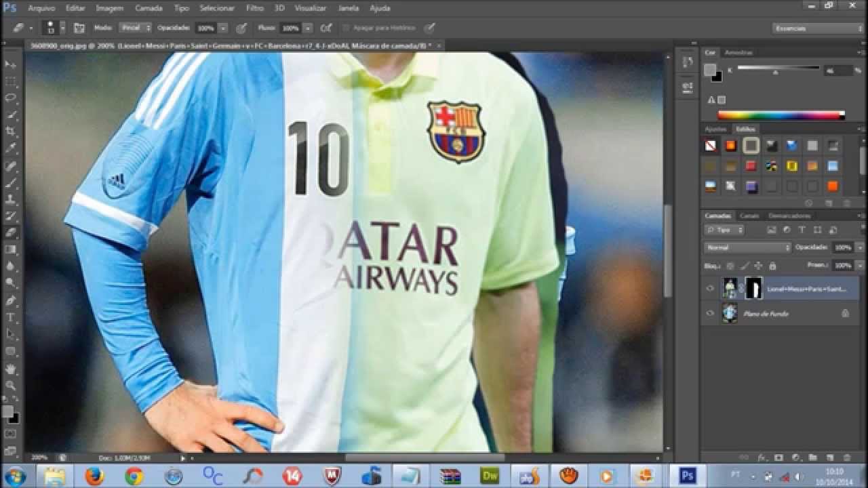Enable Apagar para Histórico checkbox

[346, 28]
